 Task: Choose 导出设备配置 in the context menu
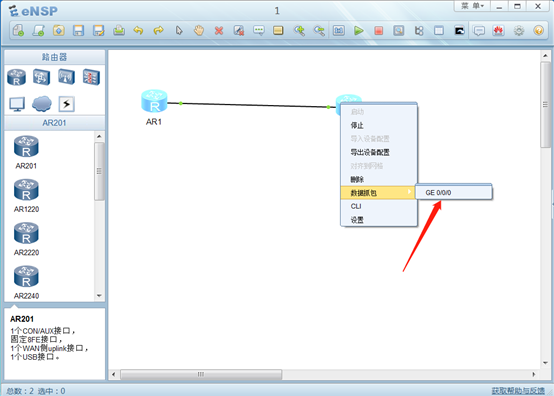coord(379,152)
